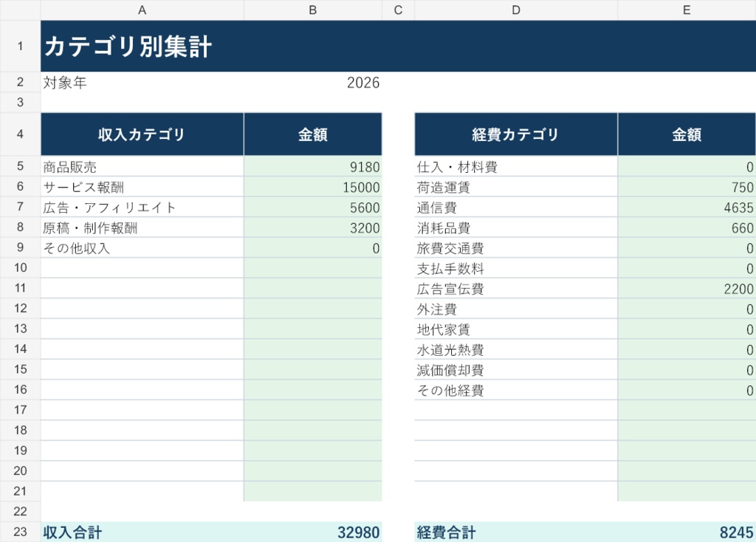This screenshot has height=542, width=756.
Task: Select column C header
Action: click(398, 10)
